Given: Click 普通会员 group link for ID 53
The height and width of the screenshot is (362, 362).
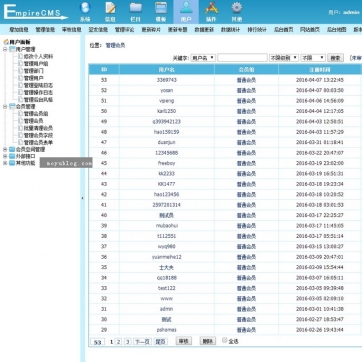Looking at the screenshot, I should coord(246,80).
